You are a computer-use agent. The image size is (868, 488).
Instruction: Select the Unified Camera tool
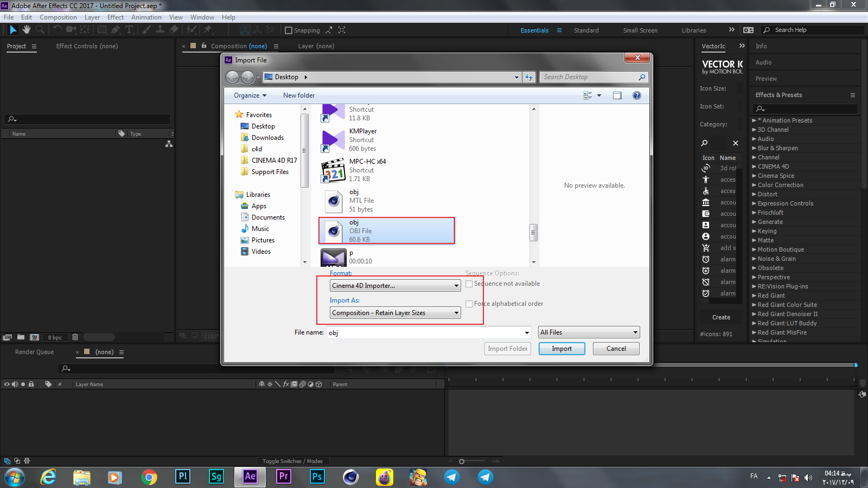click(x=71, y=30)
